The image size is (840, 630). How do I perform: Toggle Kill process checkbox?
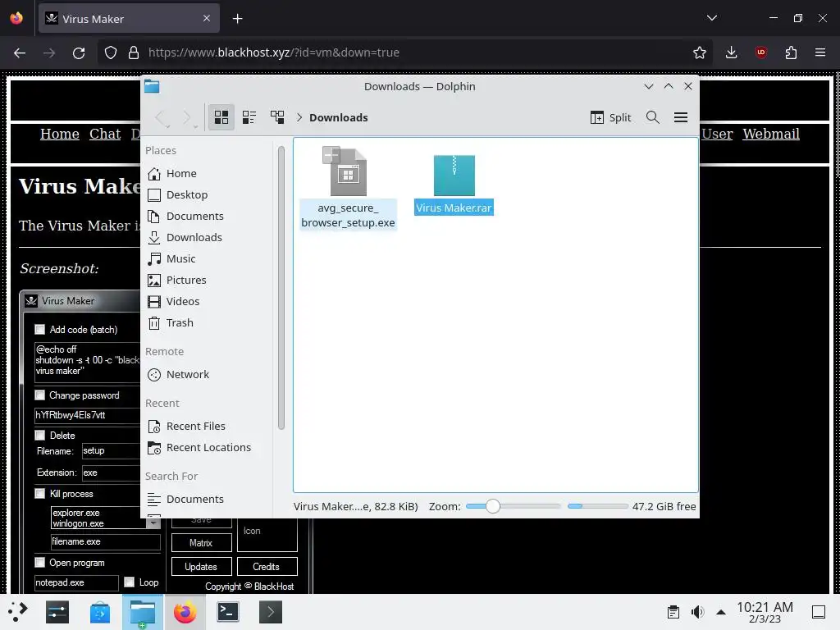tap(39, 493)
